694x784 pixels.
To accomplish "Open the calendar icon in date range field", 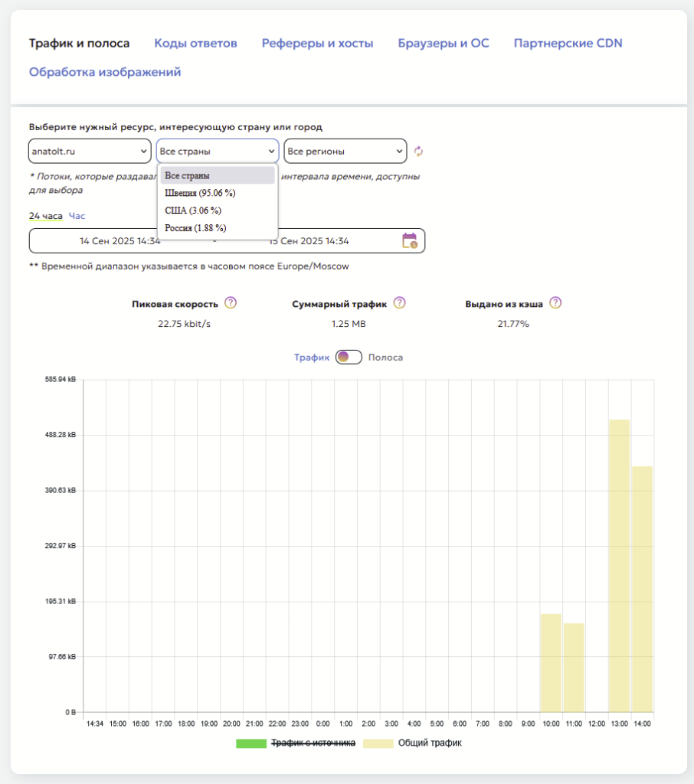I will [x=410, y=240].
